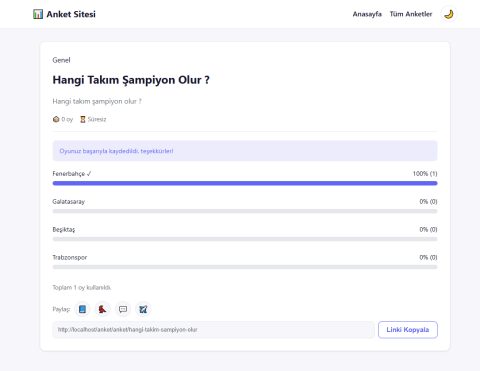Click Beşiktaş's 0% (0) vote count

428,230
